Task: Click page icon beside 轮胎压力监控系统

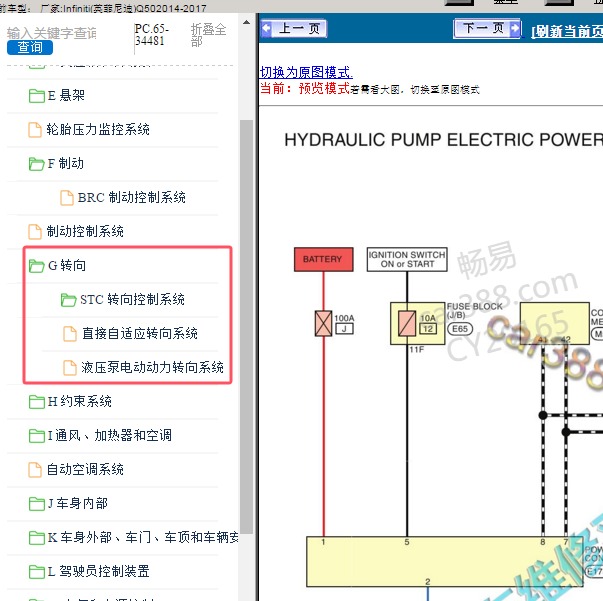Action: 35,130
